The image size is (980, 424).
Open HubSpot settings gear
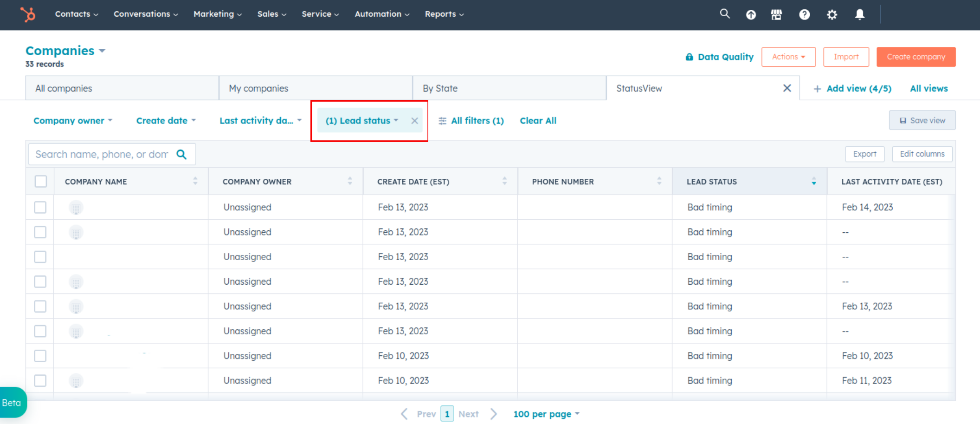coord(832,14)
